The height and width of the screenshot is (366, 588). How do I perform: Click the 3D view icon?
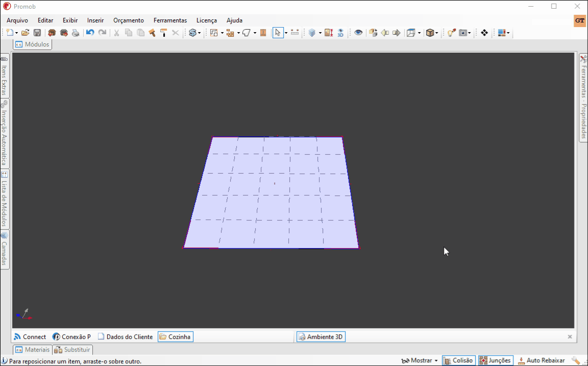(x=340, y=33)
